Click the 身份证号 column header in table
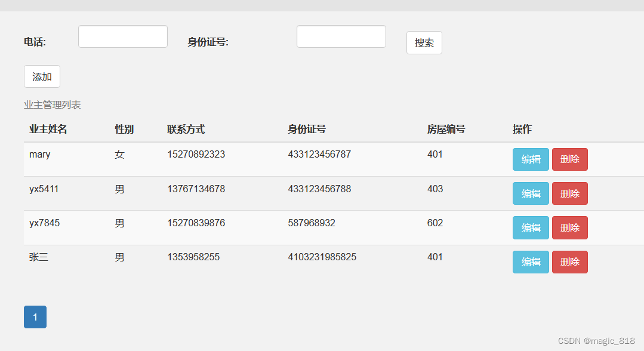 [307, 129]
